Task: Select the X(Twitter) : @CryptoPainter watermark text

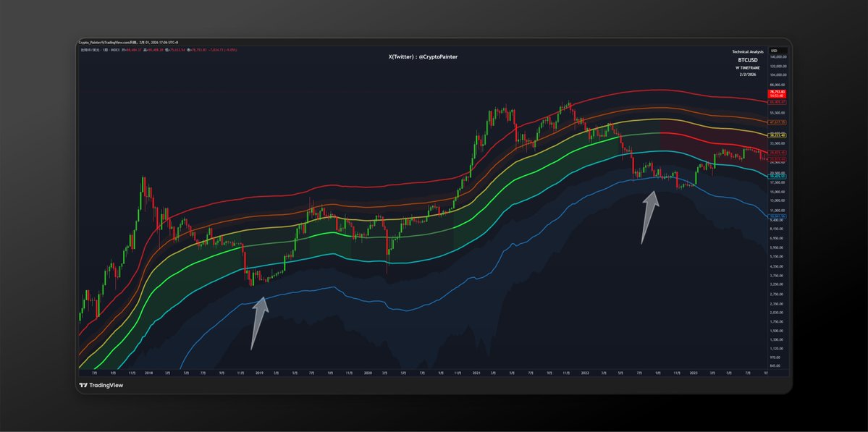Action: [423, 56]
